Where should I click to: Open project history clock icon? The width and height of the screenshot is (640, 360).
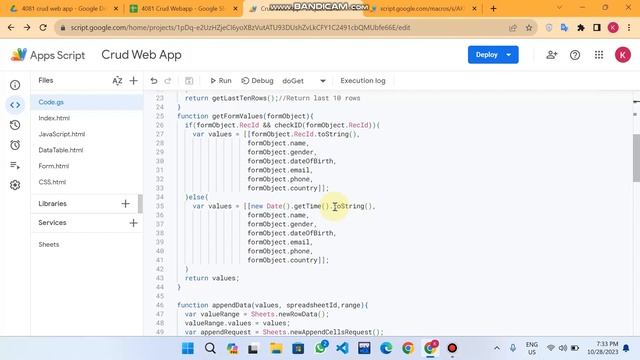15,125
